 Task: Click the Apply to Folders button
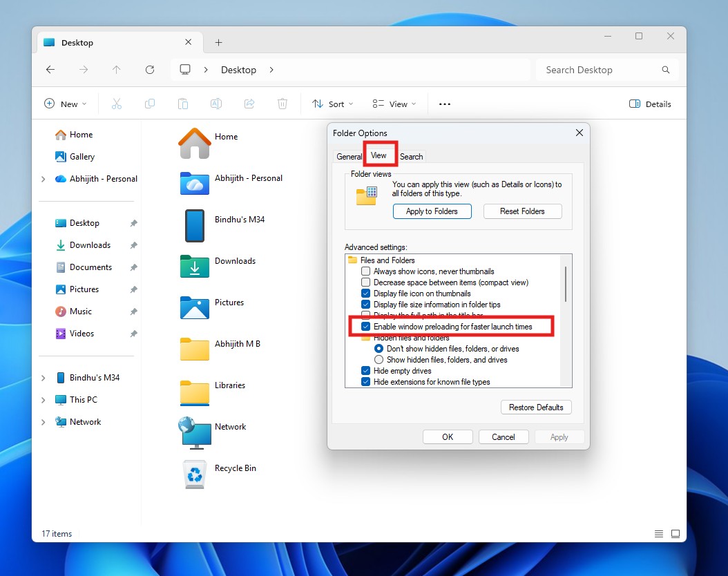tap(432, 211)
